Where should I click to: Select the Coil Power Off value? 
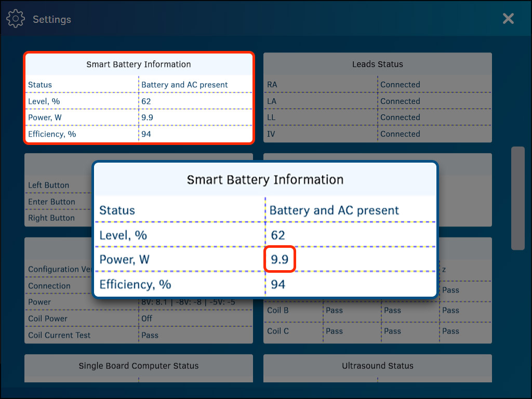147,318
